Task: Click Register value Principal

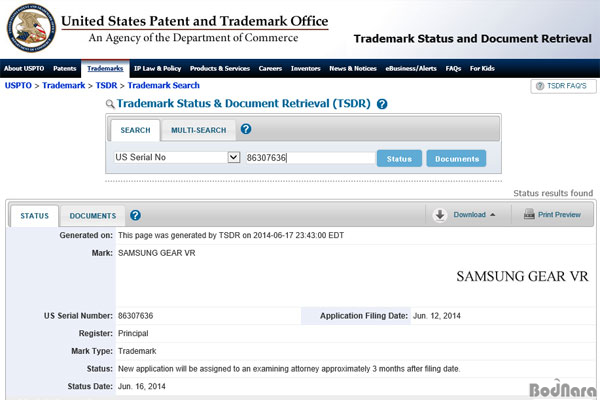Action: [x=133, y=333]
